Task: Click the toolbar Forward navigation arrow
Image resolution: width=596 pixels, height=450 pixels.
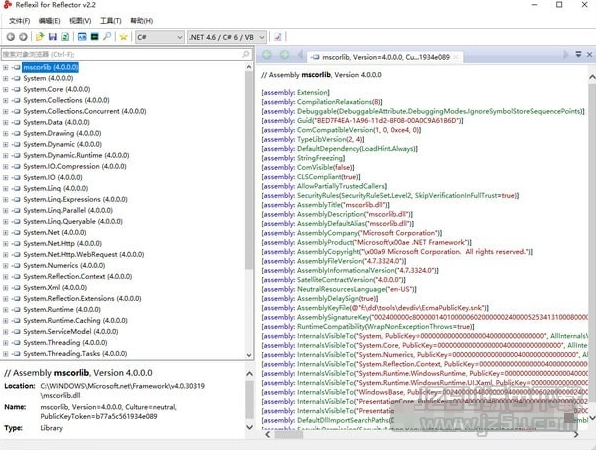Action: click(23, 37)
